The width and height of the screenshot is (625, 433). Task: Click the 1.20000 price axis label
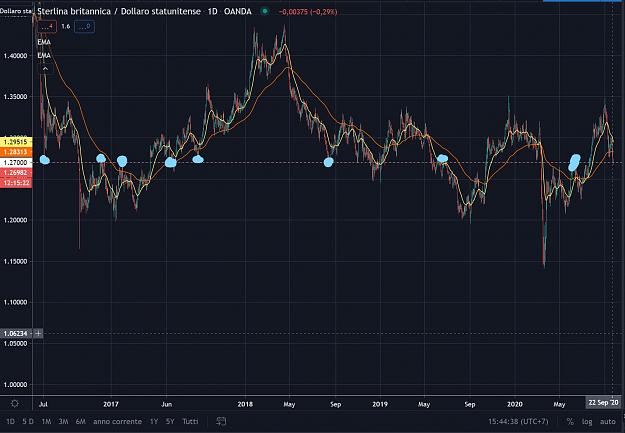pos(16,220)
